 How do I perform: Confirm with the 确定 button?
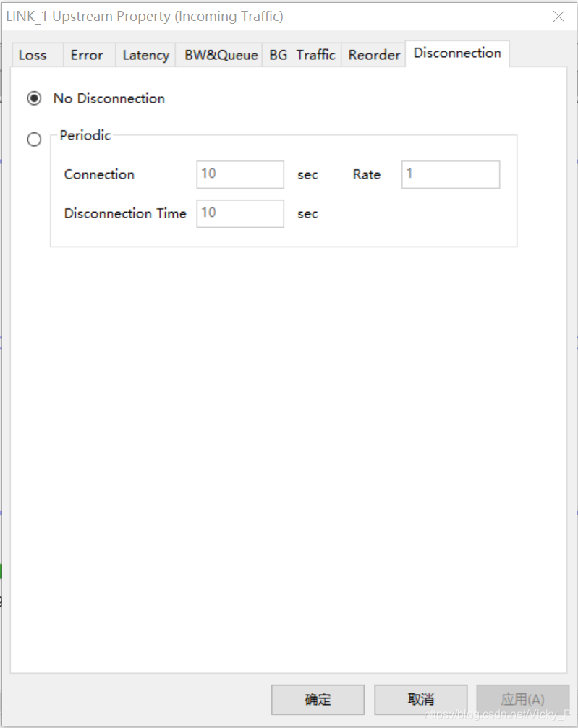pos(318,699)
